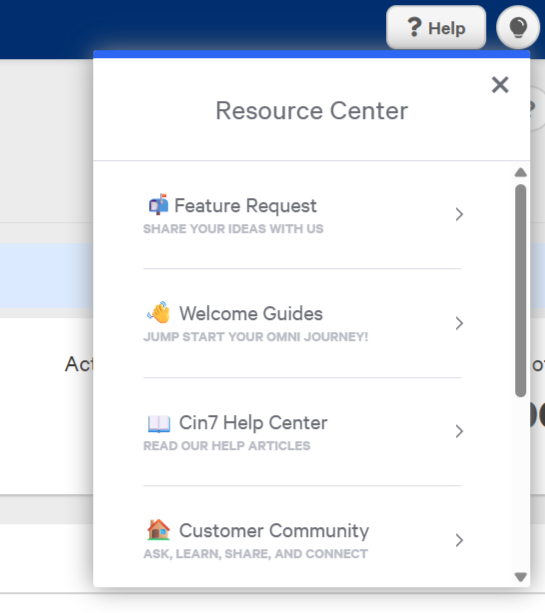
Task: Expand Customer Community chevron arrow
Action: tap(459, 540)
